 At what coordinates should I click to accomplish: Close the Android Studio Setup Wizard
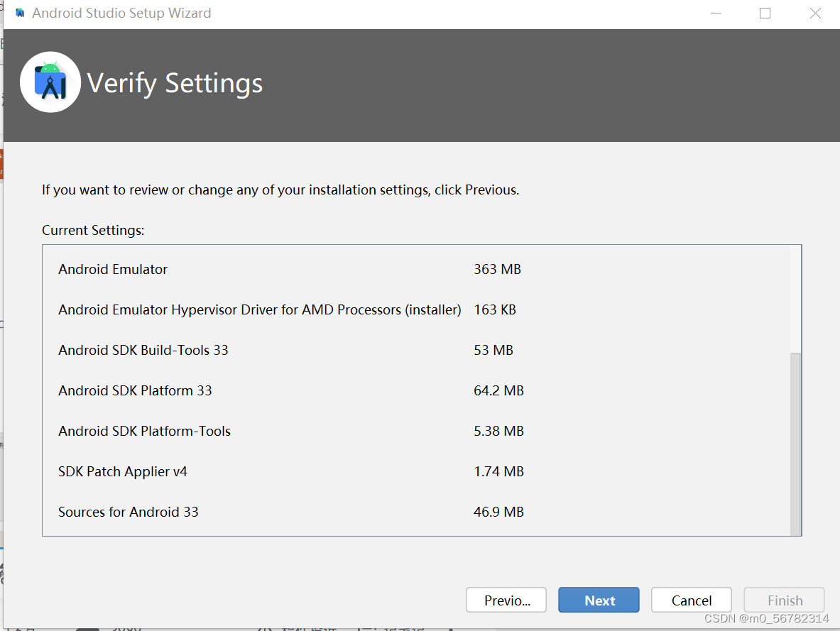(x=815, y=13)
